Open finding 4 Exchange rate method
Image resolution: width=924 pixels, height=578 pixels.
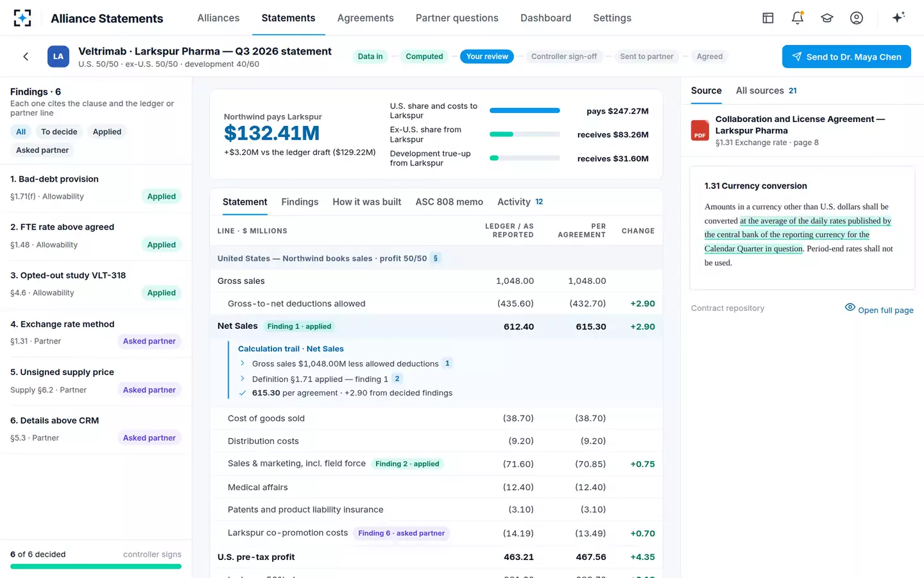point(96,333)
